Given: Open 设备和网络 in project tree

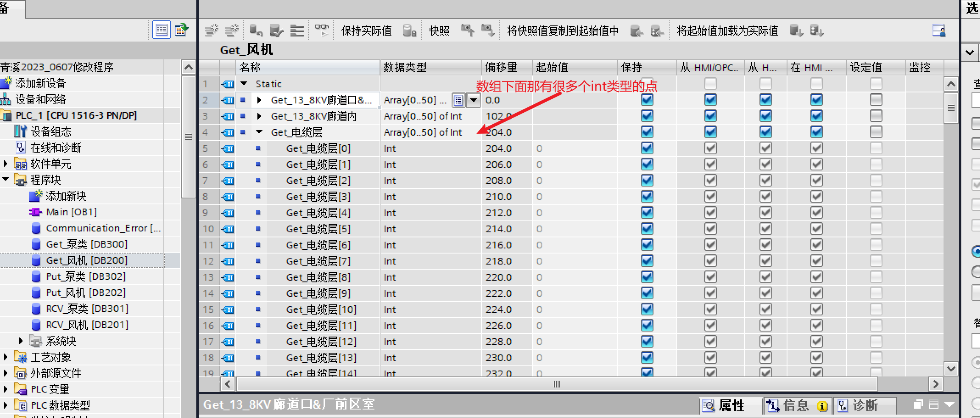Looking at the screenshot, I should click(x=40, y=99).
